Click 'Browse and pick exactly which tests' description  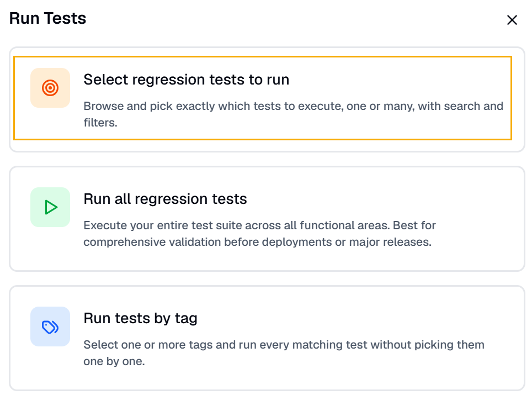(293, 114)
